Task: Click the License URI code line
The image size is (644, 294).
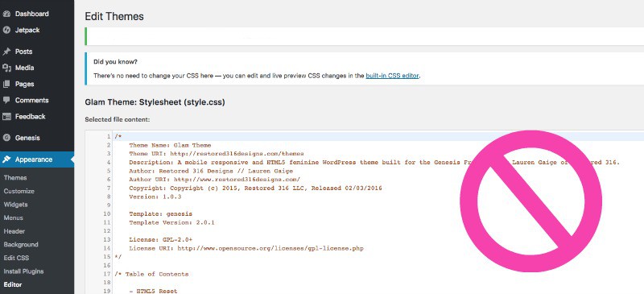Action: point(246,248)
